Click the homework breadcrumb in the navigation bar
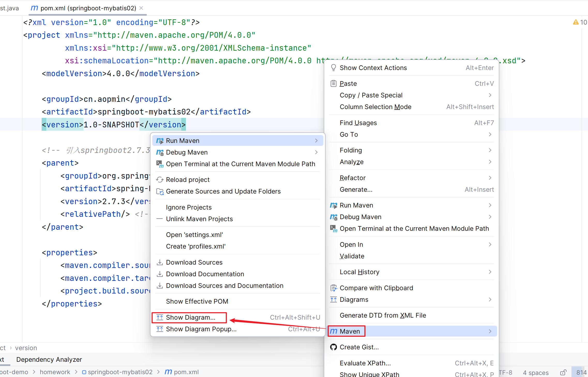This screenshot has height=377, width=588. click(x=55, y=372)
